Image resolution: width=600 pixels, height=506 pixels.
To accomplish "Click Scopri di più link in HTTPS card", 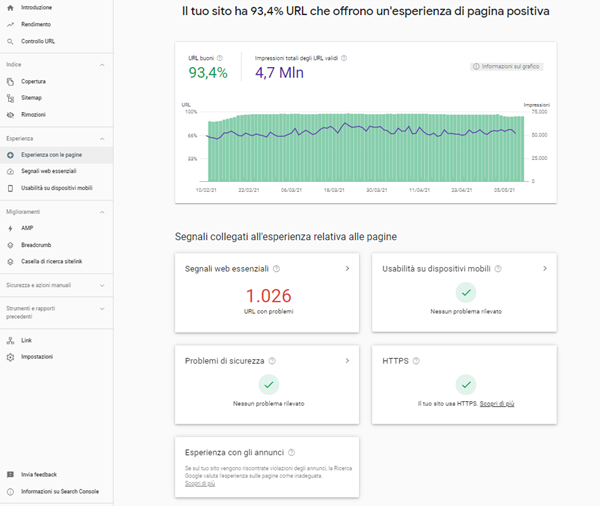I will pyautogui.click(x=497, y=404).
